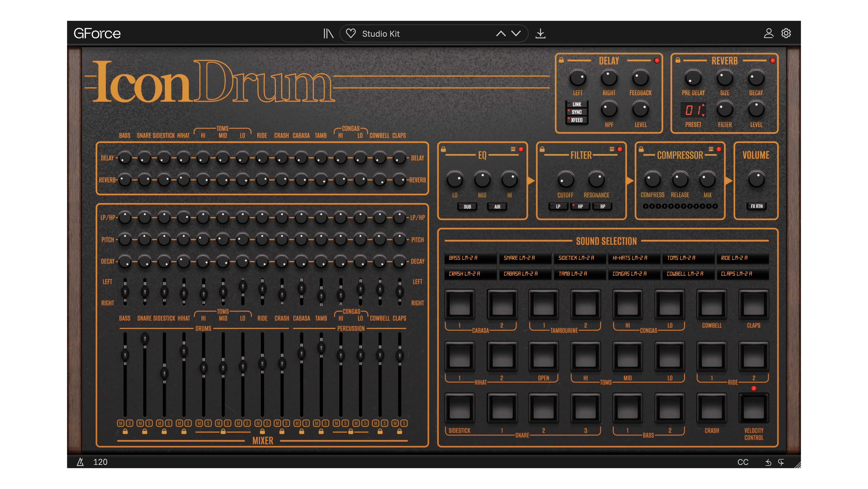Open the user account icon
This screenshot has width=868, height=489.
click(x=768, y=33)
